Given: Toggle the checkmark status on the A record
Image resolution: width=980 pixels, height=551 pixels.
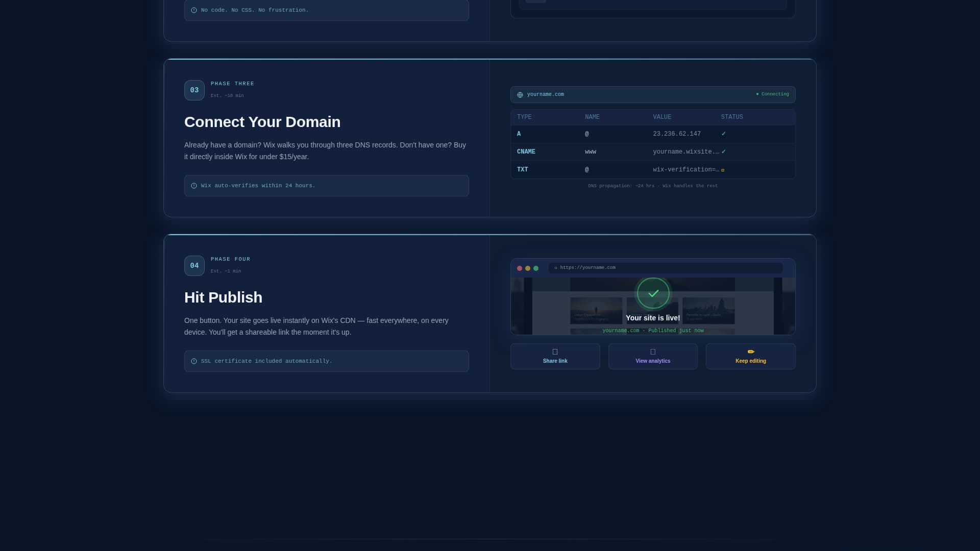Looking at the screenshot, I should pyautogui.click(x=724, y=134).
